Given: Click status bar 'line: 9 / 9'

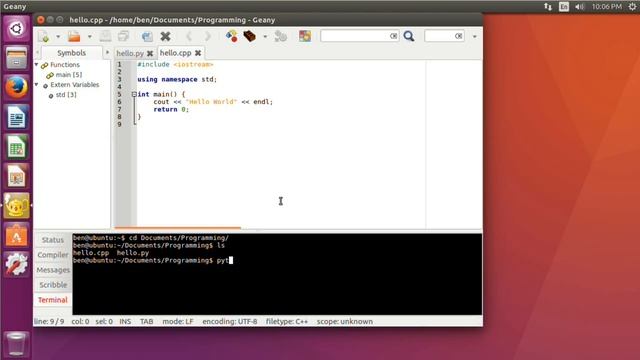Looking at the screenshot, I should click(49, 322).
